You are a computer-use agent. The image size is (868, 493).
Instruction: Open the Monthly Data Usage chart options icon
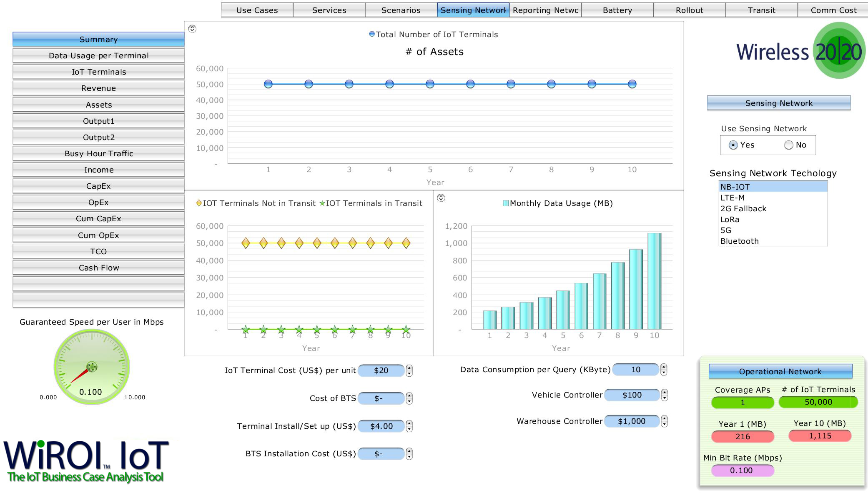[x=441, y=198]
